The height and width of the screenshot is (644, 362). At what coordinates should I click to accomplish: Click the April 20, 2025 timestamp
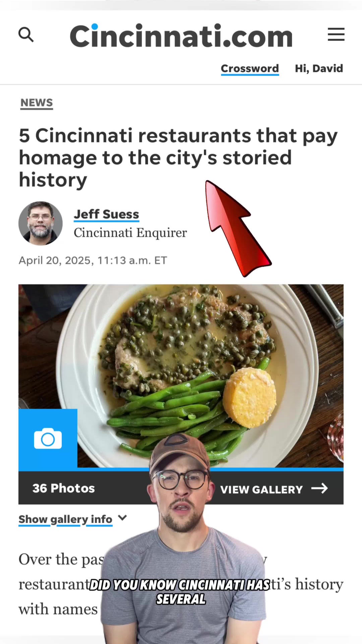[x=93, y=261]
